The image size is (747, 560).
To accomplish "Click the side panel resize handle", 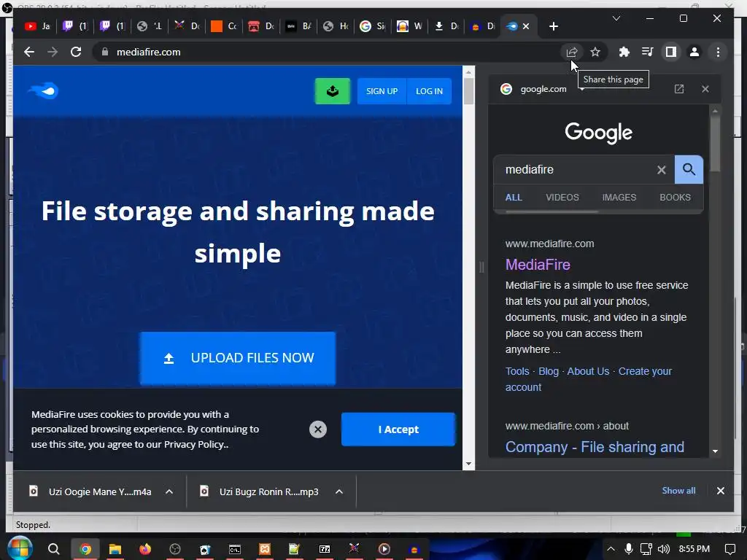I will tap(481, 267).
